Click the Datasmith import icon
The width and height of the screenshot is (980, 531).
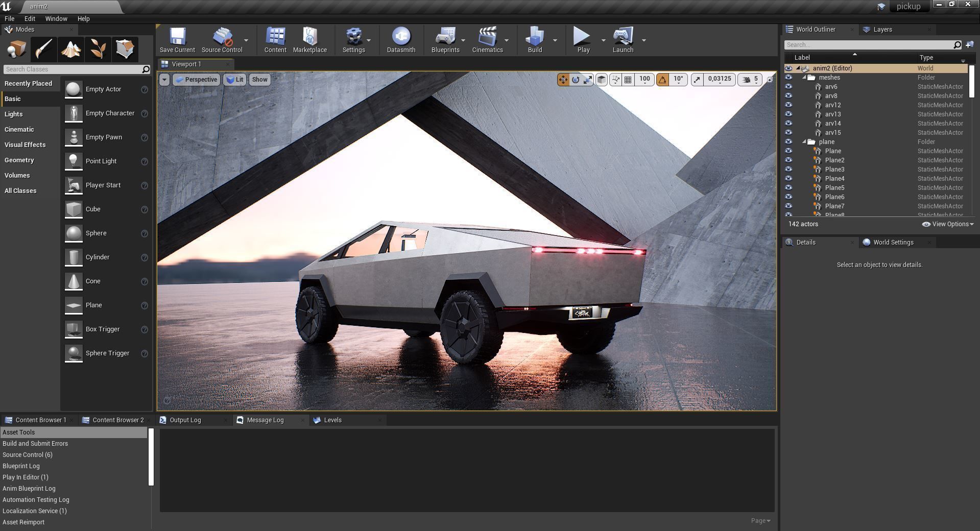click(401, 40)
